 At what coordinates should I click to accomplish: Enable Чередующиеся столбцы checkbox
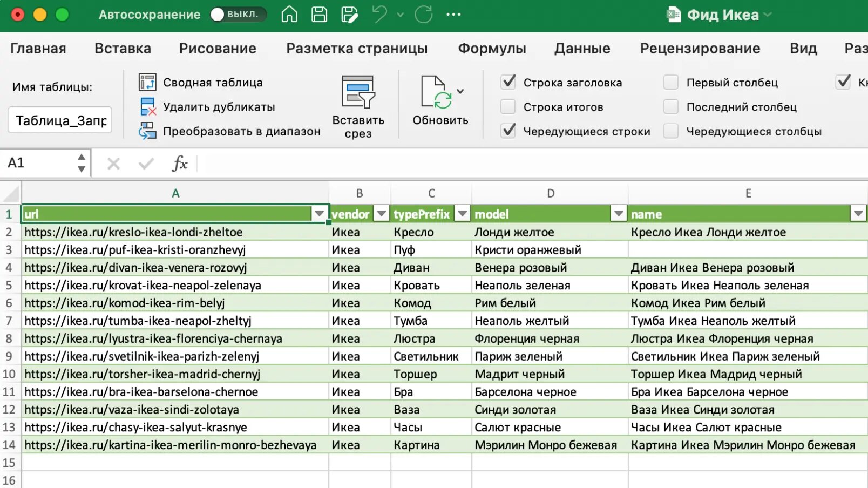(x=671, y=131)
